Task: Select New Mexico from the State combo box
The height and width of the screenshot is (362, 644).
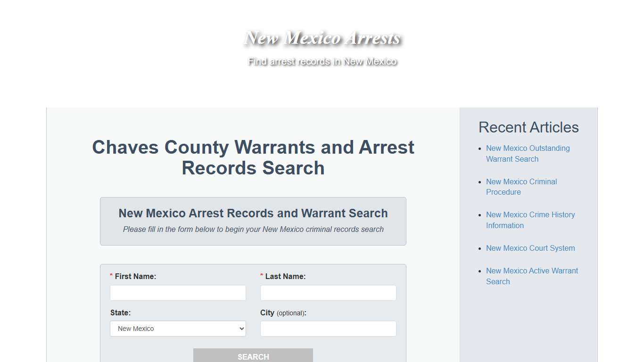Action: point(178,329)
